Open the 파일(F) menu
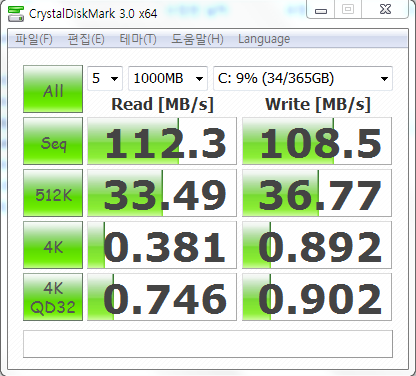The image size is (416, 376). pyautogui.click(x=34, y=39)
